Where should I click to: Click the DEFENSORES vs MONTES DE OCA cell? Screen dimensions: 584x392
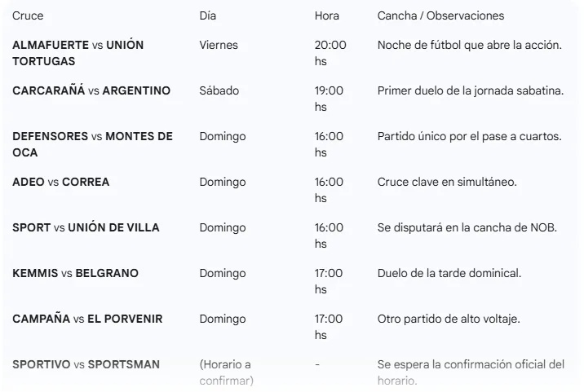(x=92, y=144)
